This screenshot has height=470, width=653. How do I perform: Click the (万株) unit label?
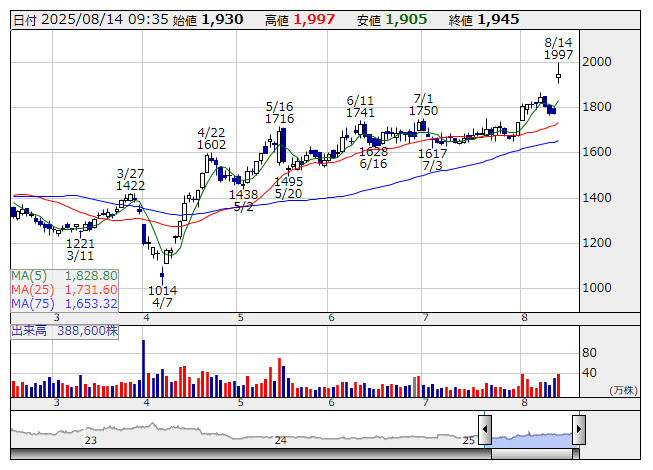pos(623,390)
